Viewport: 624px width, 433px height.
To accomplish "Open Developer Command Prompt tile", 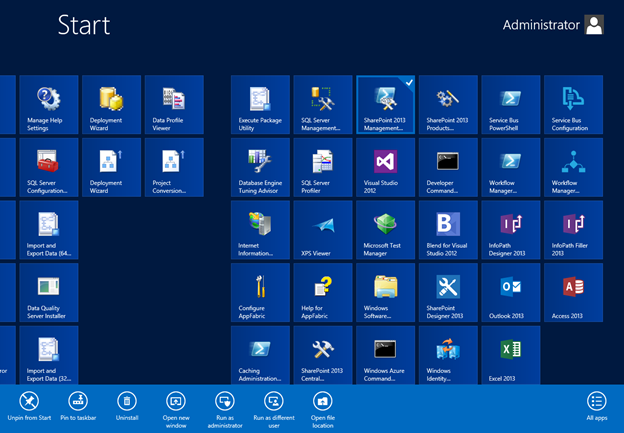I will pyautogui.click(x=448, y=168).
